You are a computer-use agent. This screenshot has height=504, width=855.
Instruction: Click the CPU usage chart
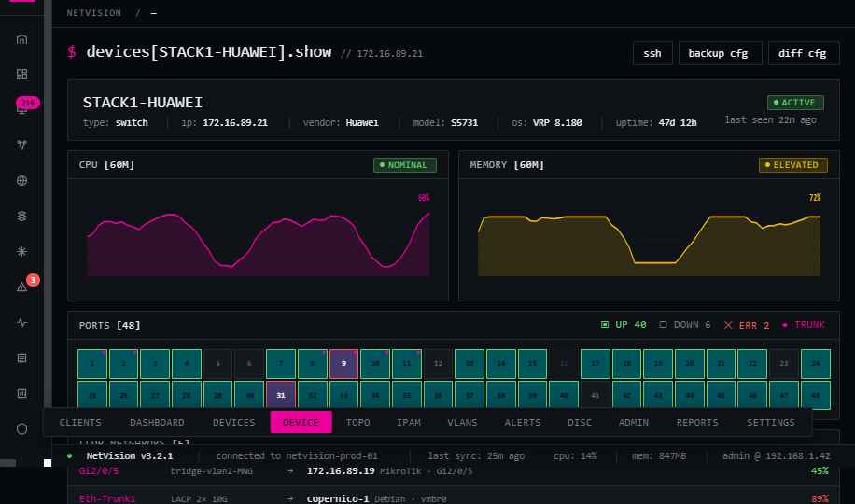(258, 240)
